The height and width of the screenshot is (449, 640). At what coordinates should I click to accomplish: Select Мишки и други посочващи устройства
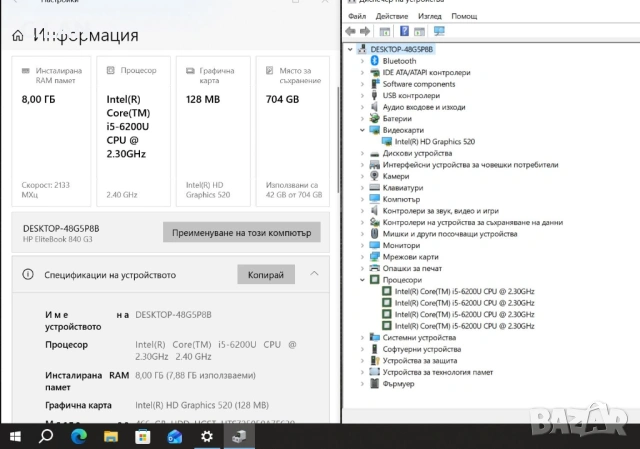pyautogui.click(x=450, y=233)
